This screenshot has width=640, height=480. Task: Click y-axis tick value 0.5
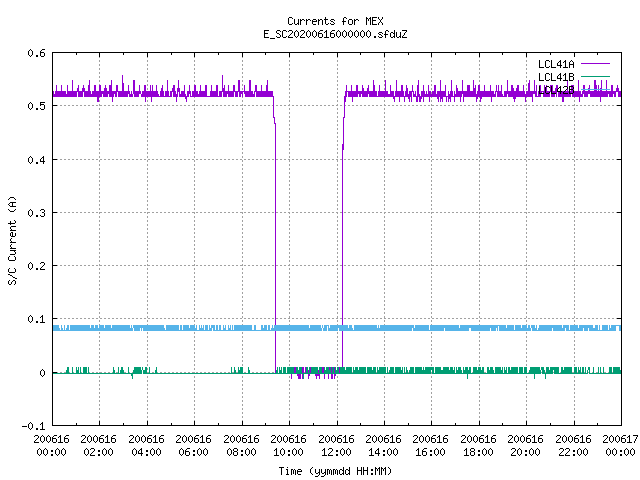pyautogui.click(x=36, y=106)
